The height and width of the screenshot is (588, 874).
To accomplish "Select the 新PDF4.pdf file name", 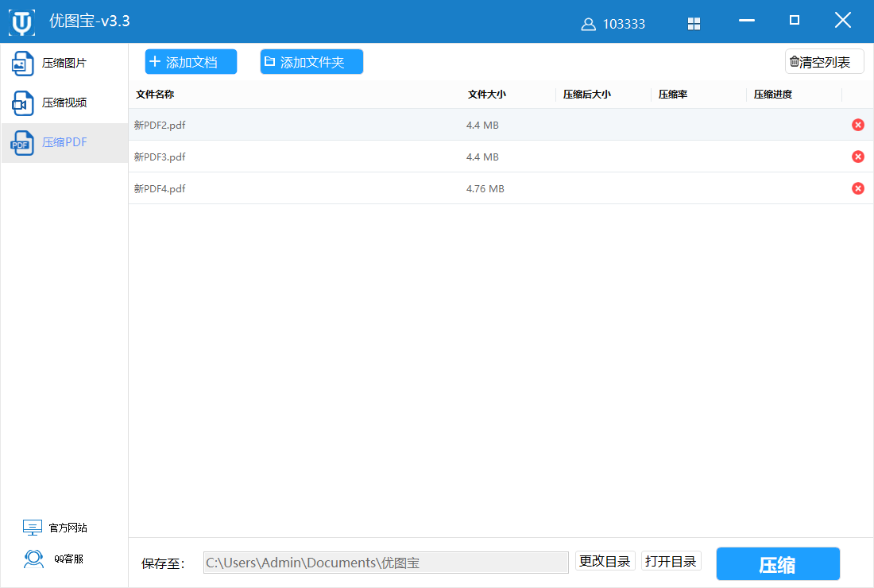I will pos(160,188).
